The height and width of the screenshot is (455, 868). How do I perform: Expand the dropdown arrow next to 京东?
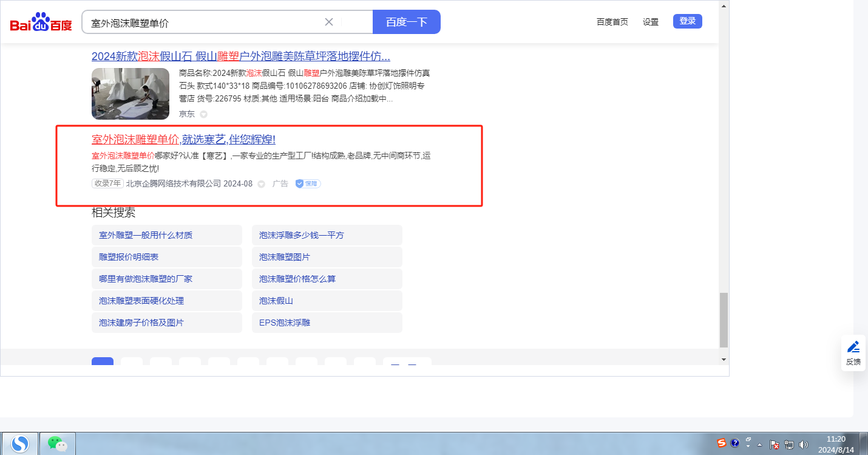(203, 114)
